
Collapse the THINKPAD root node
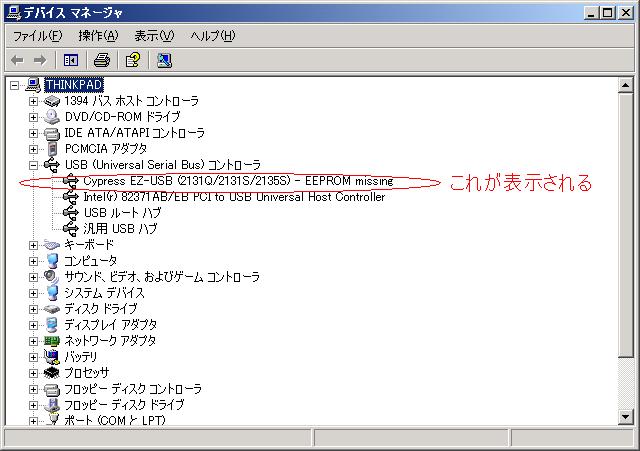tap(14, 85)
